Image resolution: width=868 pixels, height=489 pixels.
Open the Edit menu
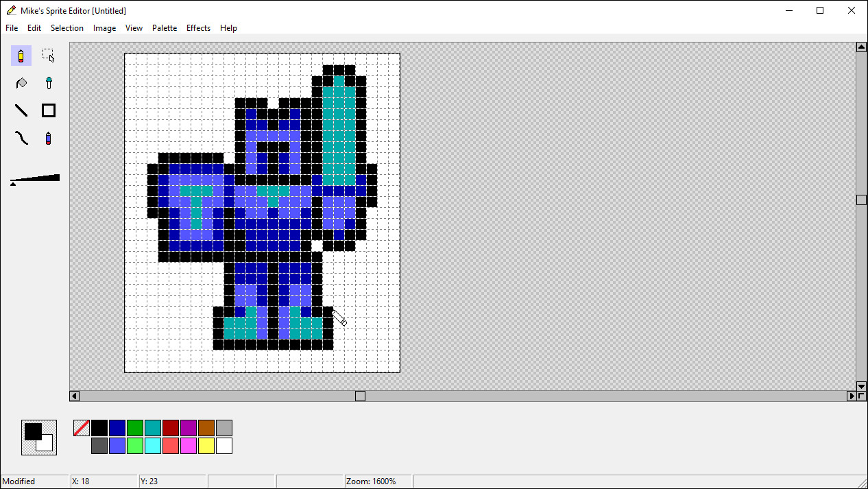tap(34, 28)
